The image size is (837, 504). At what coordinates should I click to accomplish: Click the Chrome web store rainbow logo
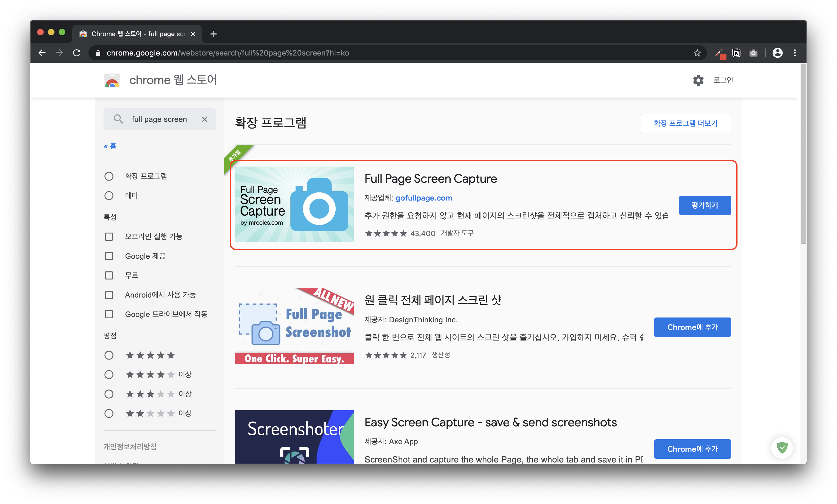[x=112, y=80]
